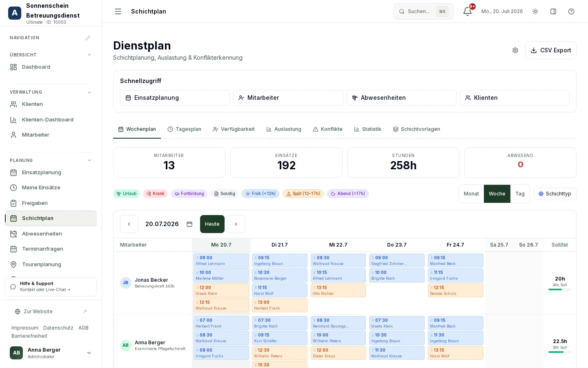The image size is (588, 368).
Task: Open the date picker calendar icon
Action: point(189,224)
